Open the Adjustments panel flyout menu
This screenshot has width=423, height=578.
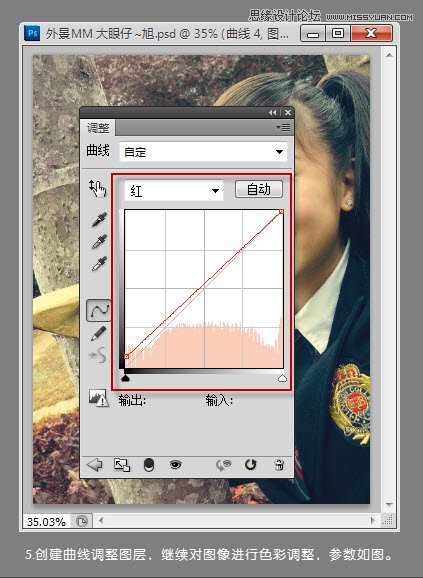[x=284, y=128]
